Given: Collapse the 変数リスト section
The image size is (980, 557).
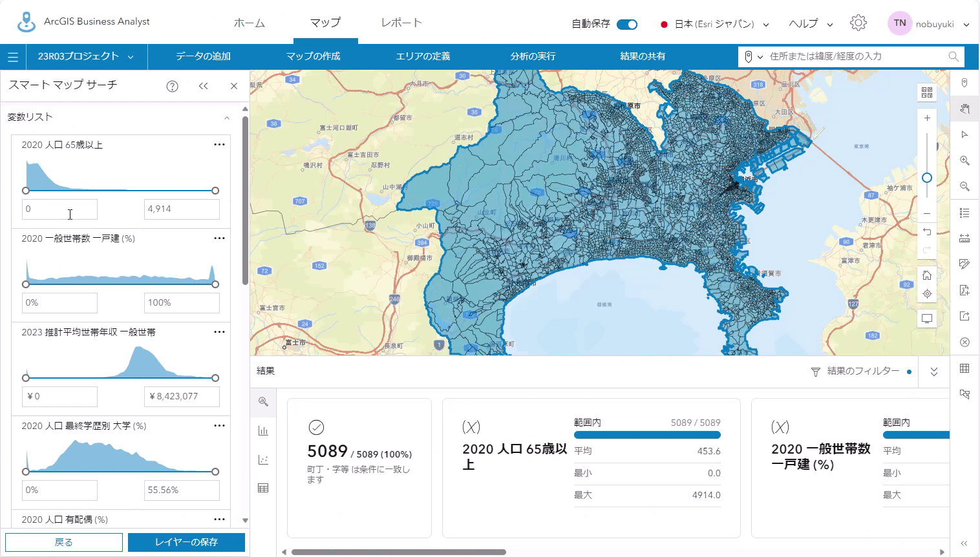Looking at the screenshot, I should pos(227,118).
